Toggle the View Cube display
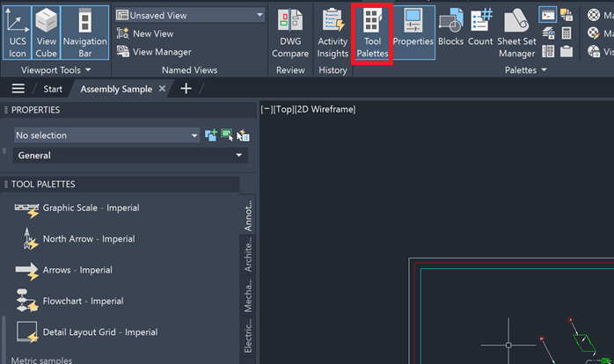Viewport: 614px width, 364px height. pyautogui.click(x=47, y=33)
